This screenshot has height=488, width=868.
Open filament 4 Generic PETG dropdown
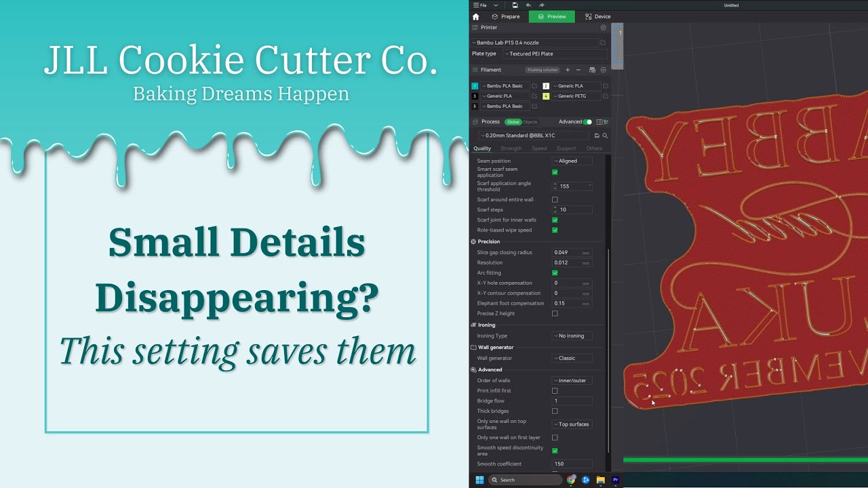576,96
